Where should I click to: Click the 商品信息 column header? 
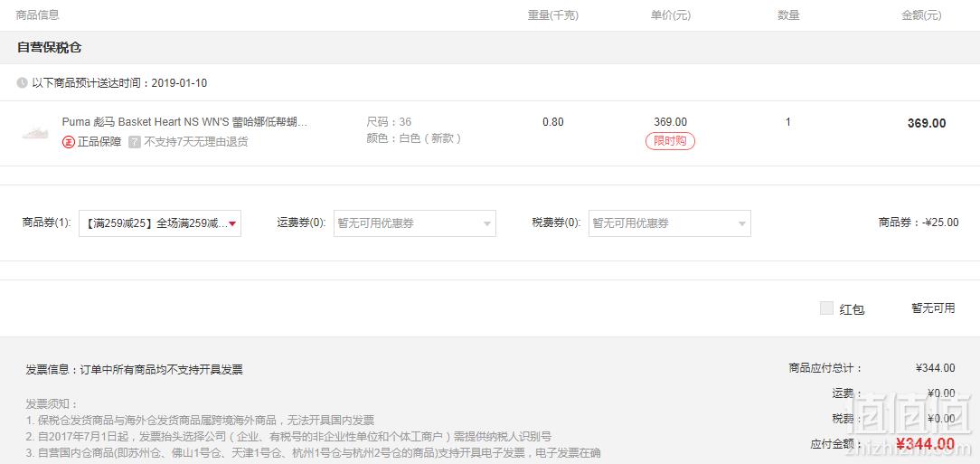click(37, 15)
